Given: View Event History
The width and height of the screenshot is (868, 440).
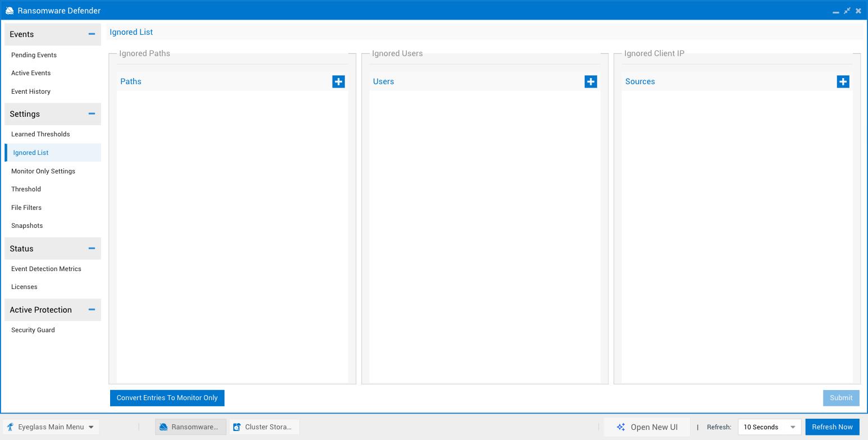Looking at the screenshot, I should (31, 91).
